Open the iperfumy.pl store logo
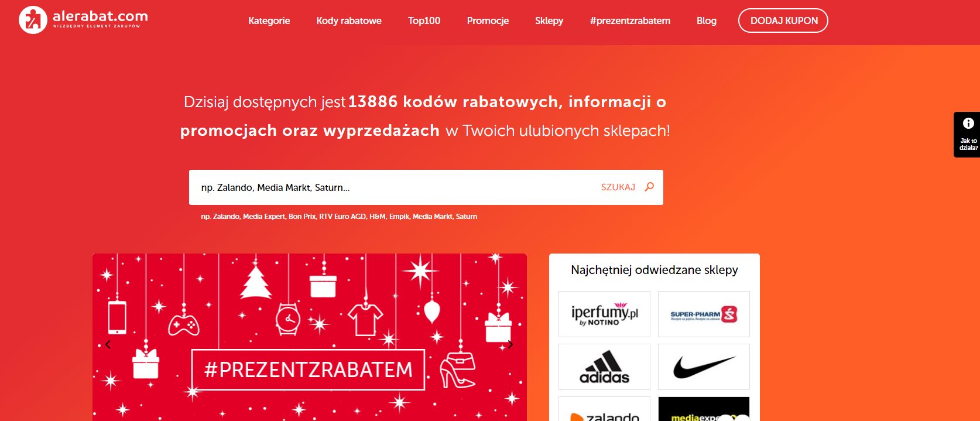 tap(604, 314)
